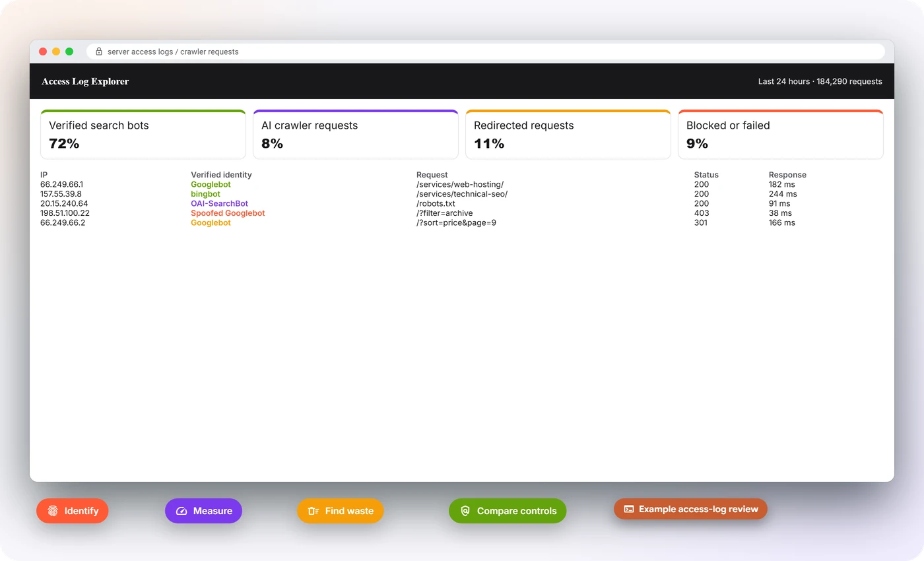Click the Request column header
The image size is (924, 561).
432,175
